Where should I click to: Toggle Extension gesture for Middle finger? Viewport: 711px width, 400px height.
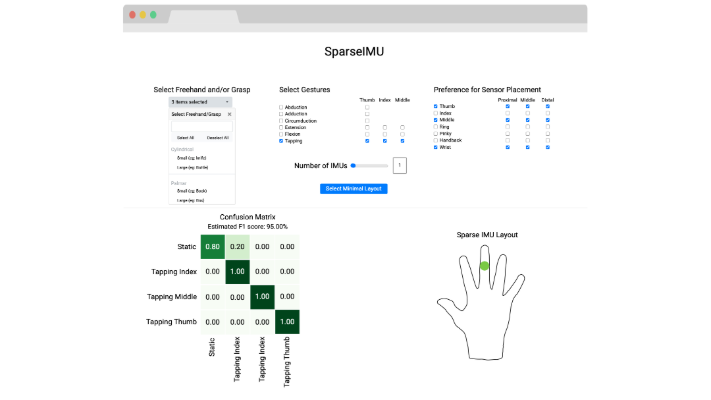tap(402, 128)
